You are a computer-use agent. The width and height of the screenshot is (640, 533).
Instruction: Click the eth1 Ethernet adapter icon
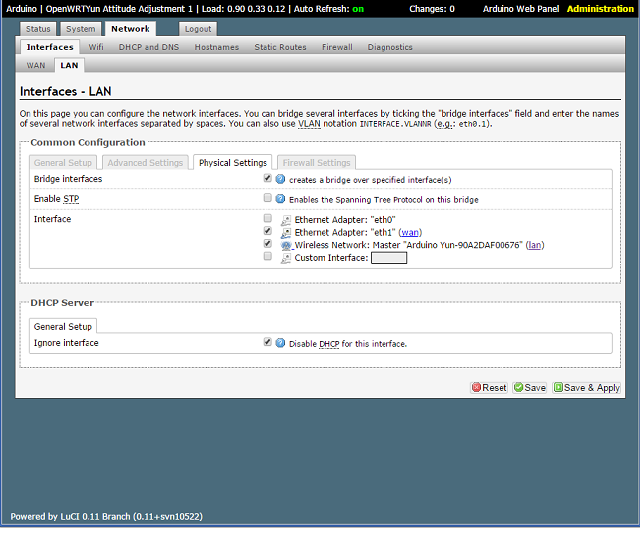point(286,233)
